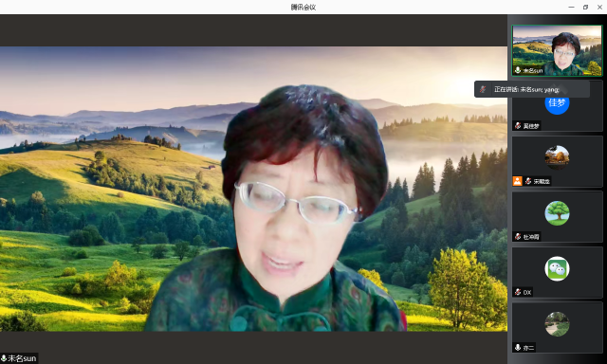
Task: Select the 未名sun video thumbnail in sidebar
Action: coord(557,50)
